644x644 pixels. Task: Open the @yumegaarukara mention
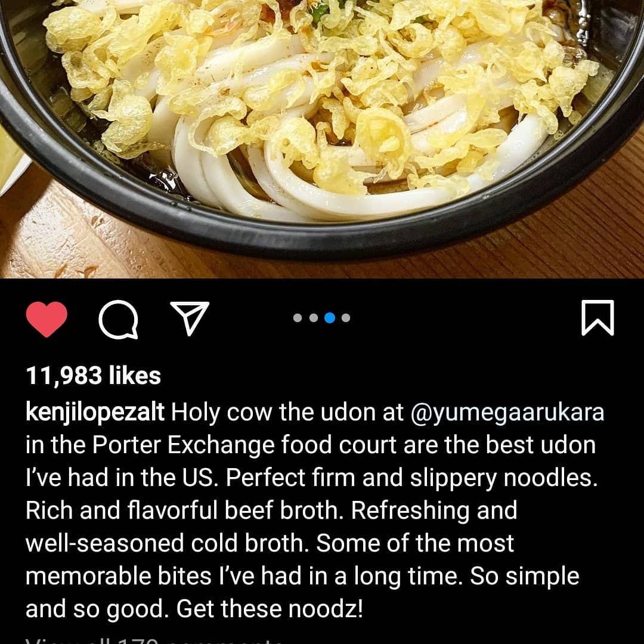507,413
